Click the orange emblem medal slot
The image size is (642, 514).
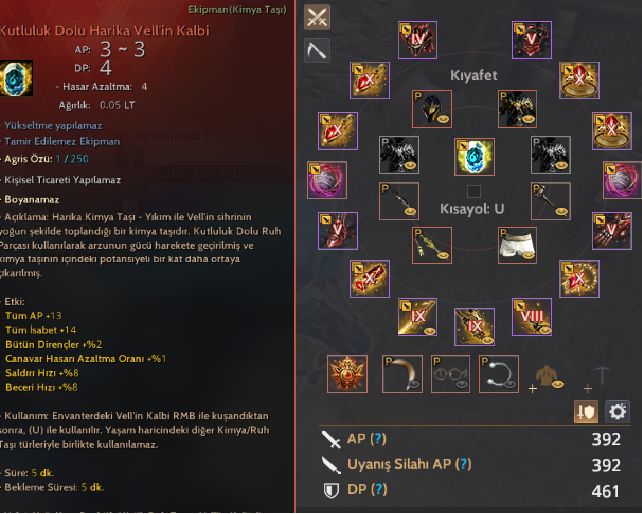[347, 374]
